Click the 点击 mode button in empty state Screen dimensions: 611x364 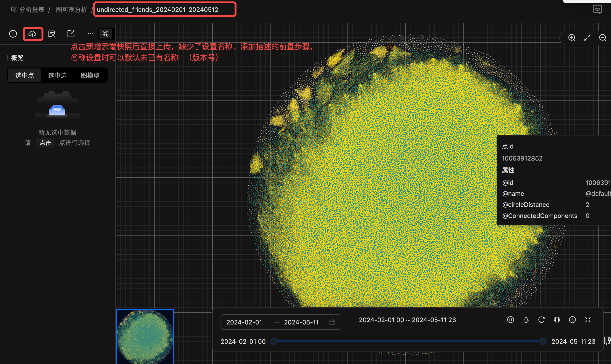(x=45, y=143)
